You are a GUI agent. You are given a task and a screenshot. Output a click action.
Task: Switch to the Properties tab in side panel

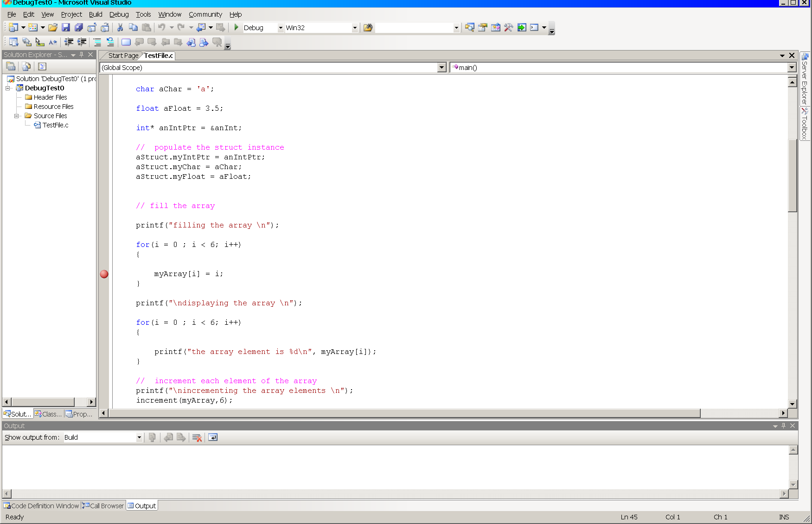click(79, 414)
